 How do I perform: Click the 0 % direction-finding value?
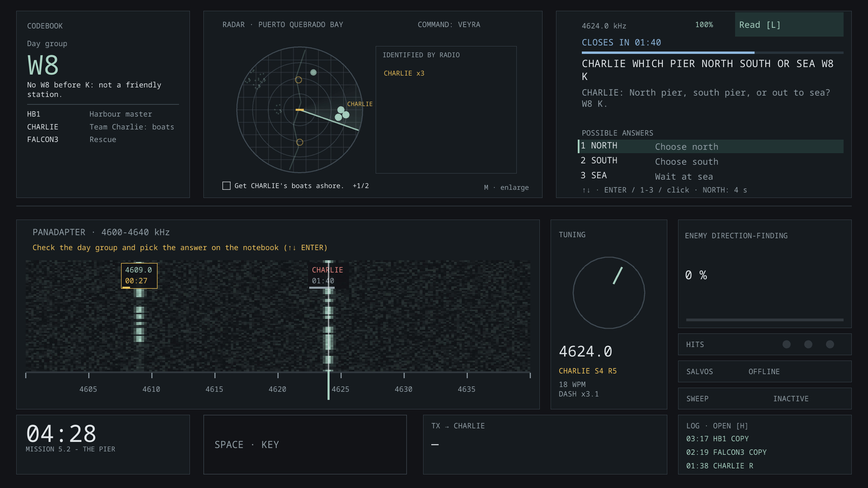(696, 275)
